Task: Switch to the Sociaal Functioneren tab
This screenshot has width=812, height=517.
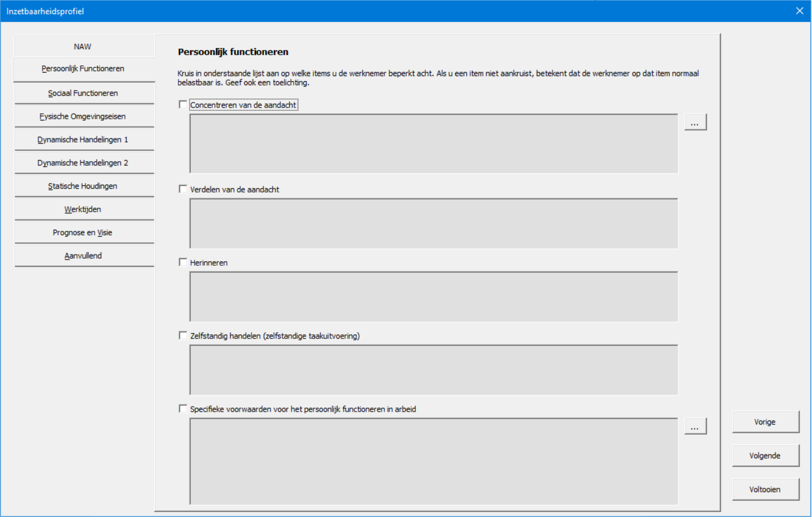Action: (83, 93)
